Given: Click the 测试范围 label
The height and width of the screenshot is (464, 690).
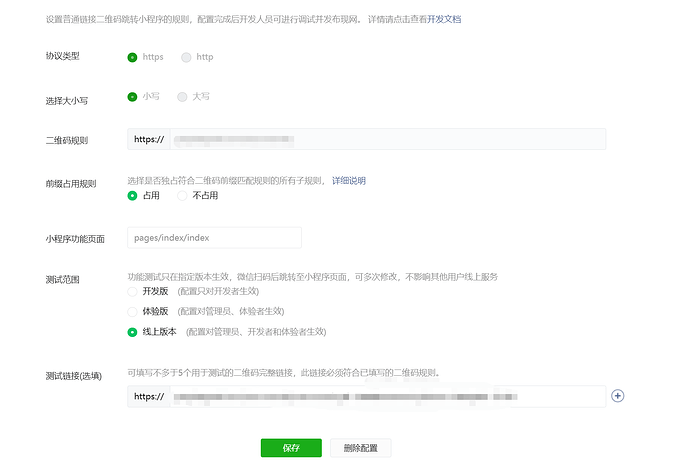Looking at the screenshot, I should [62, 280].
